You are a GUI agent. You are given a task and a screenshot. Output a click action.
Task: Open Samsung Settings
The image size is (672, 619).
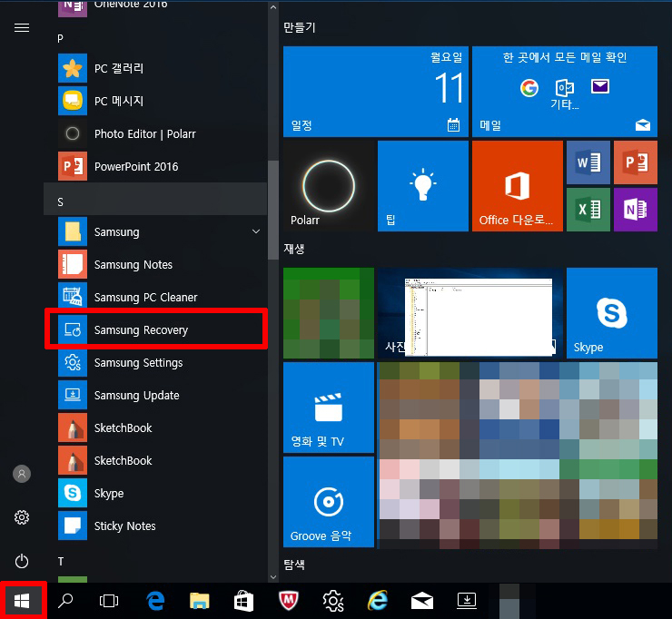click(x=155, y=362)
